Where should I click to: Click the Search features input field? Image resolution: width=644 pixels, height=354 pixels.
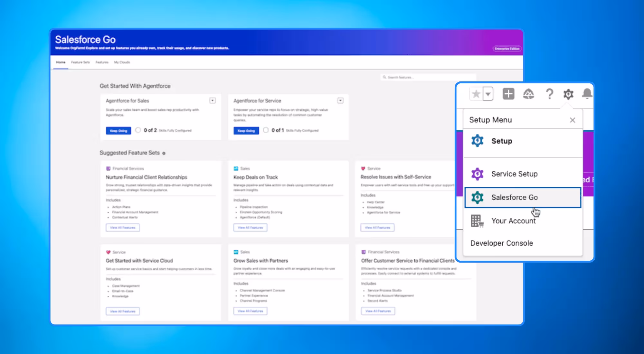point(428,77)
